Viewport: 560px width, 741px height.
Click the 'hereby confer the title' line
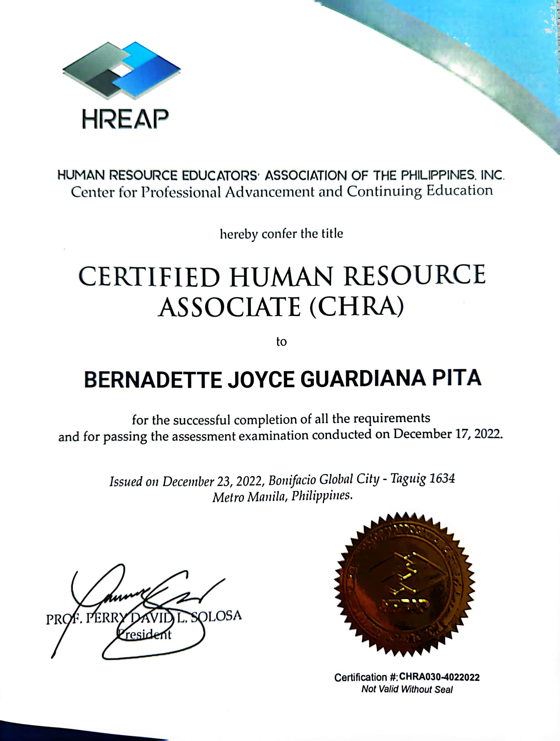(x=281, y=234)
